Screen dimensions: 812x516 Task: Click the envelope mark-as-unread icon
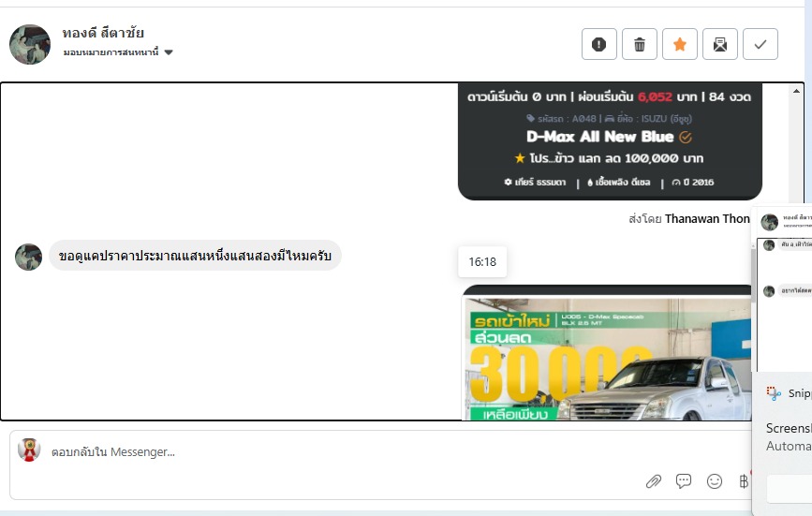720,44
